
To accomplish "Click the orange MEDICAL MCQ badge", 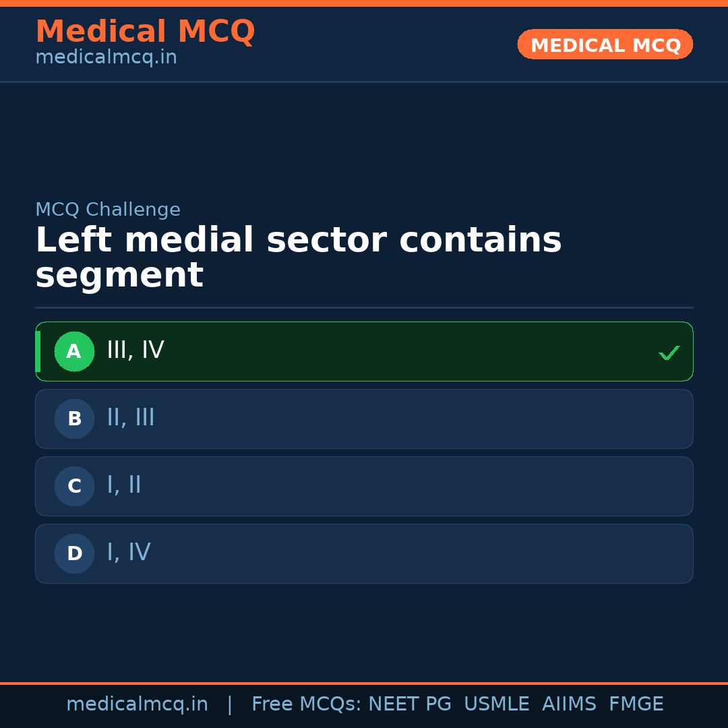I will point(605,44).
